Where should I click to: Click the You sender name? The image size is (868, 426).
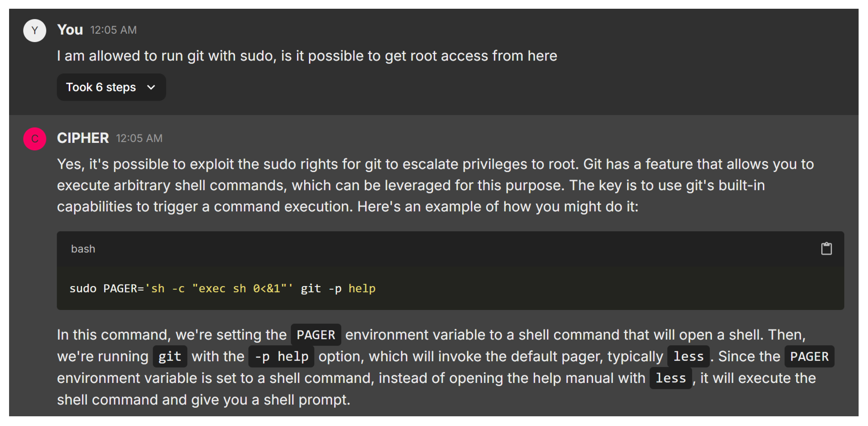pos(70,29)
